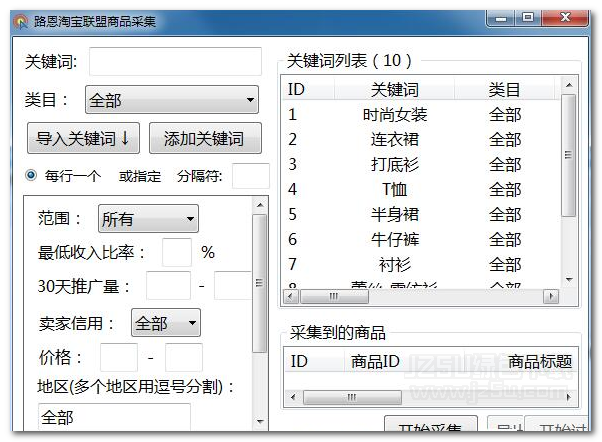Select the 连衣裙 keyword row

click(422, 139)
